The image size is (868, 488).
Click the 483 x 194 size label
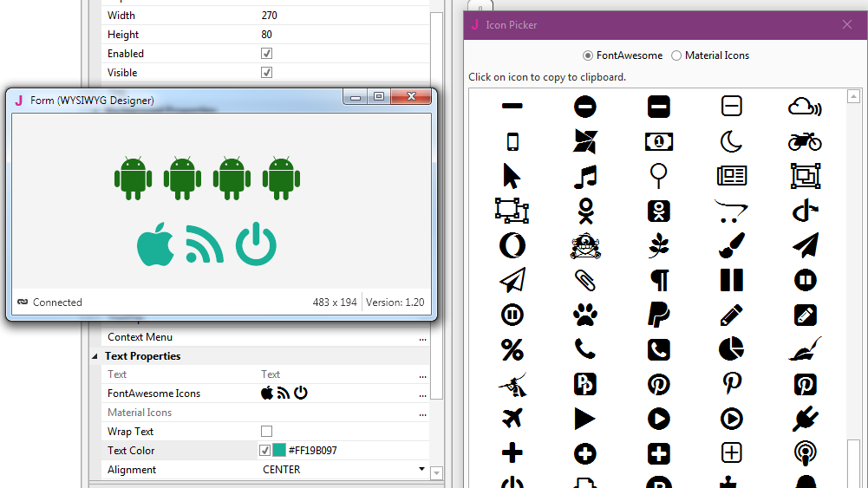point(335,303)
